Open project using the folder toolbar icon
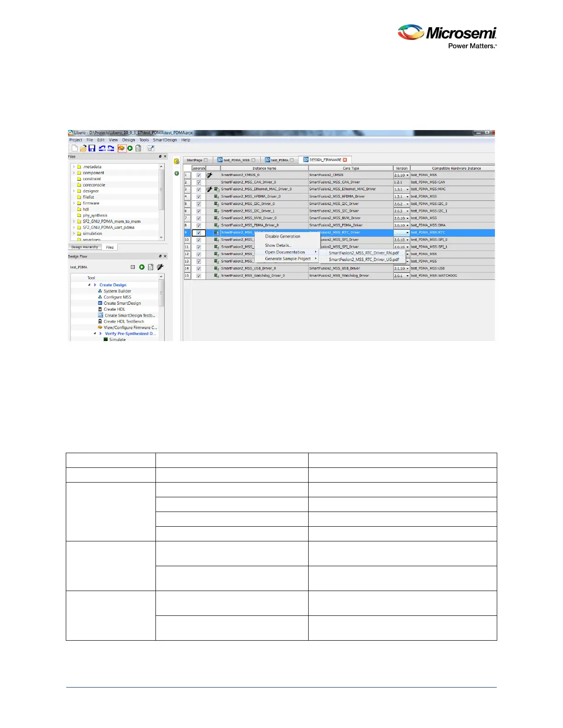563x728 pixels. [83, 148]
